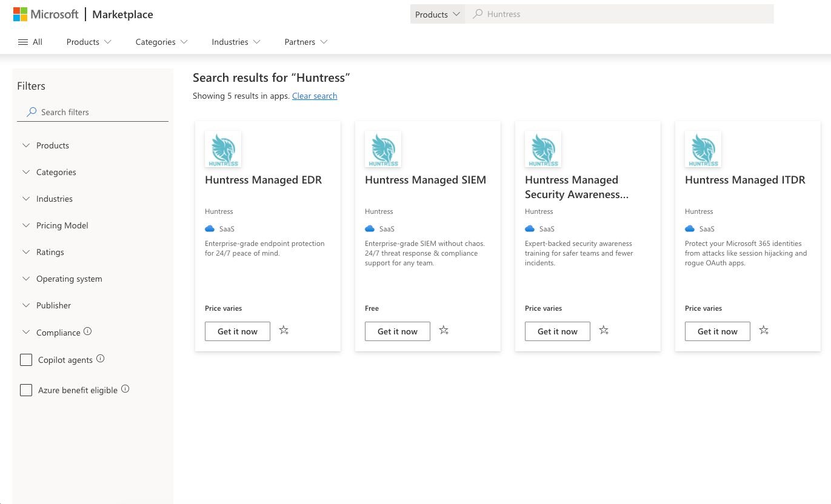Viewport: 831px width, 504px height.
Task: Expand the Operating system filter
Action: click(x=68, y=279)
